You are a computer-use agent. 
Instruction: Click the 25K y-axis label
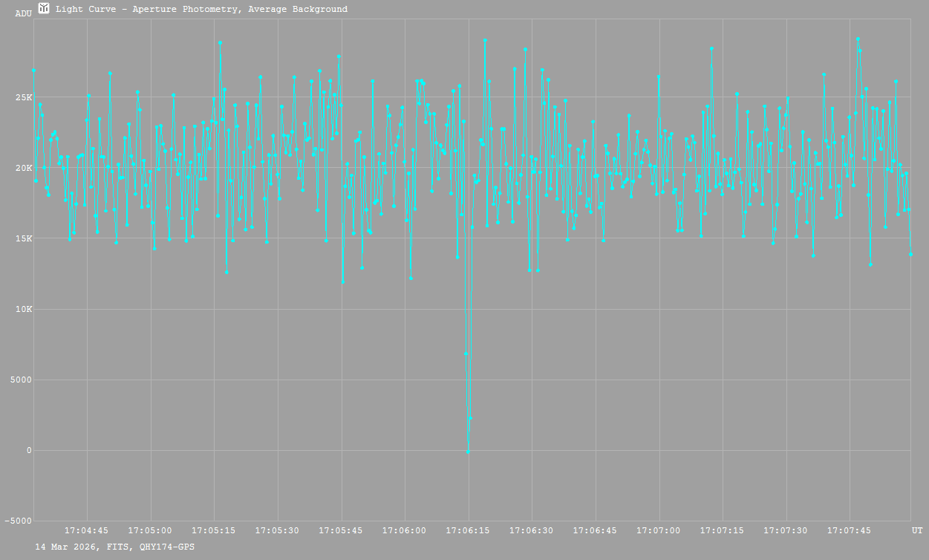point(24,98)
